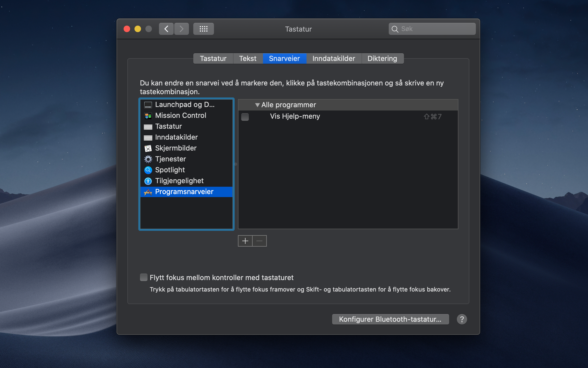The height and width of the screenshot is (368, 588).
Task: Select the Mission Control icon in list
Action: pyautogui.click(x=148, y=116)
